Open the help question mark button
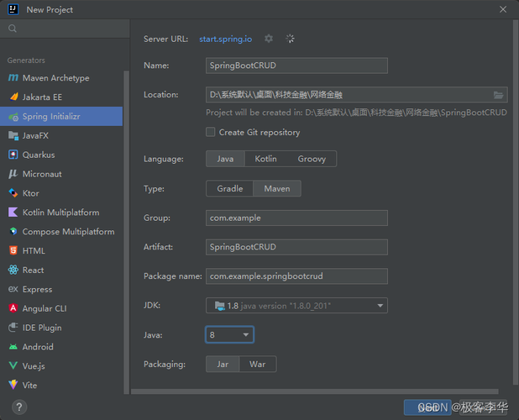This screenshot has height=420, width=519. pyautogui.click(x=18, y=407)
